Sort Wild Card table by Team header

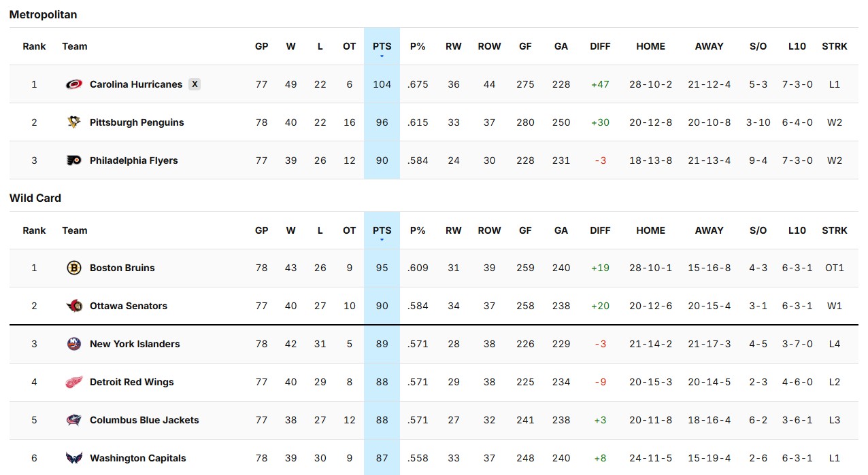pos(75,230)
